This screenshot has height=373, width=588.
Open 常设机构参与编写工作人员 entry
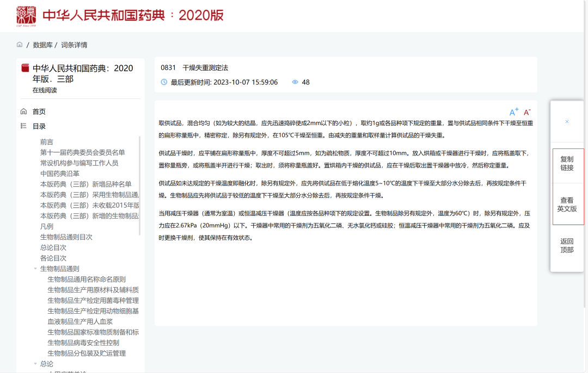pyautogui.click(x=79, y=163)
